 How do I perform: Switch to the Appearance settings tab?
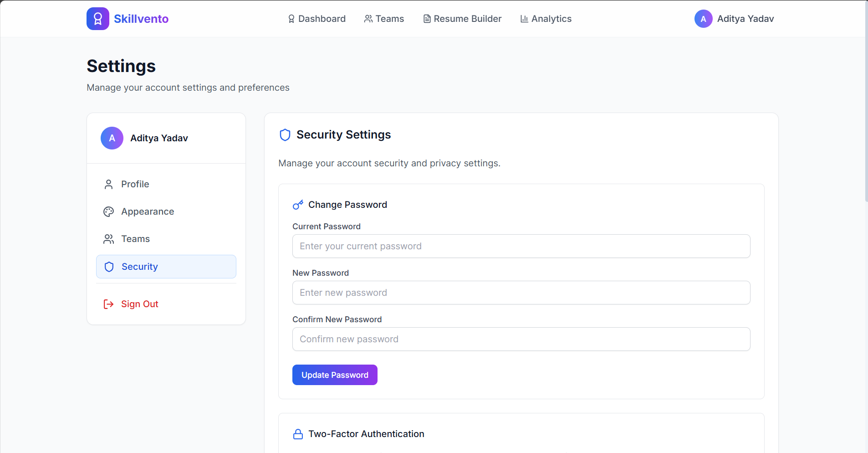click(x=148, y=211)
